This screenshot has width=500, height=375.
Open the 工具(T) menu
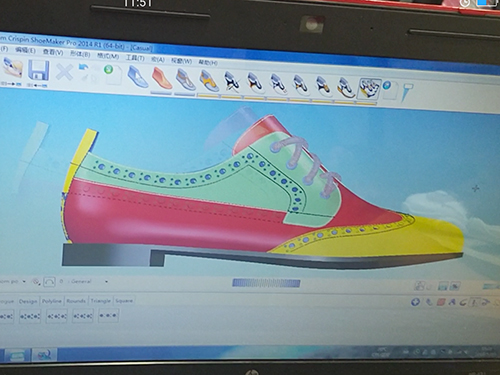click(135, 58)
